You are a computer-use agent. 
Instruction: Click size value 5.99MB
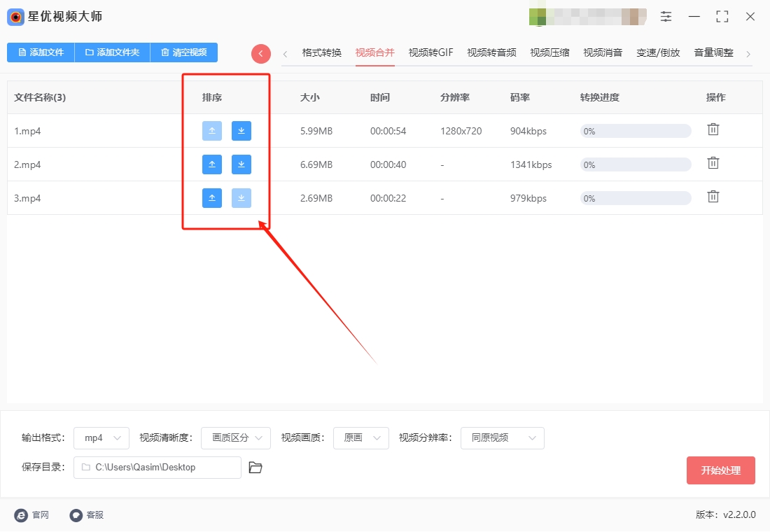click(x=316, y=131)
